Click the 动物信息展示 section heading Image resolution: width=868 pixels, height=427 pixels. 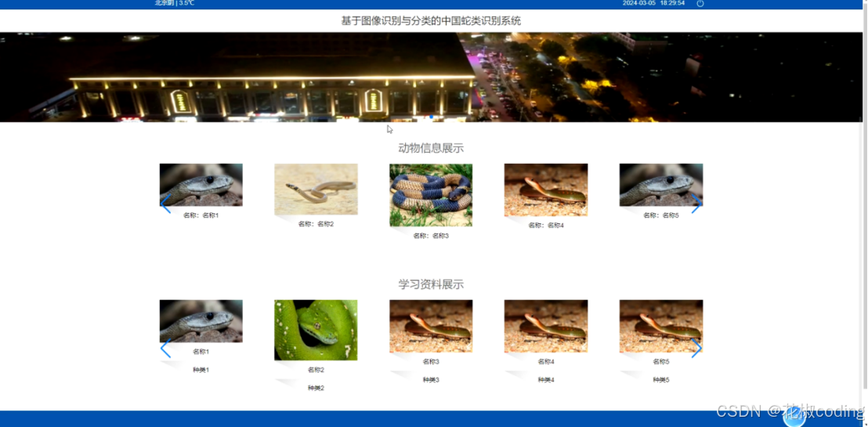coord(431,148)
